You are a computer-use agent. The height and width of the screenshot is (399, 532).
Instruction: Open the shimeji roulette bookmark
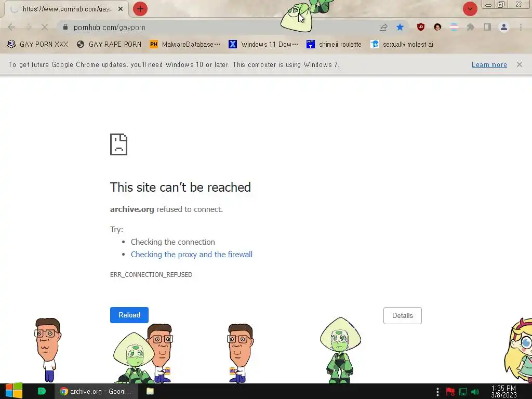click(334, 44)
